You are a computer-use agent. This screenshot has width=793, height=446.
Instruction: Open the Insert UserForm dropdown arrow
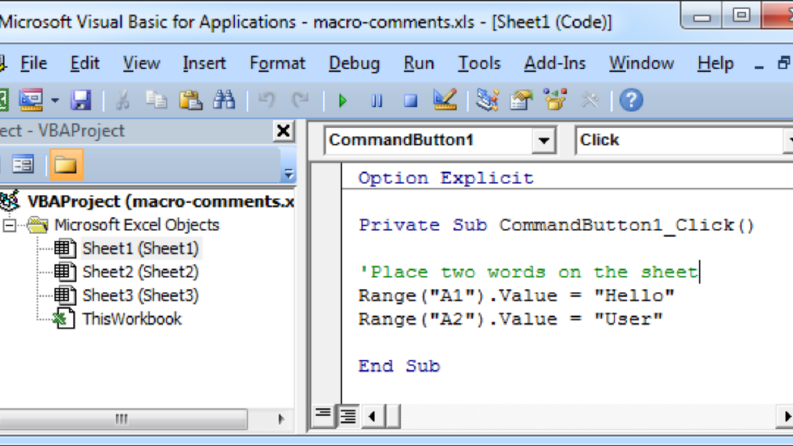55,101
